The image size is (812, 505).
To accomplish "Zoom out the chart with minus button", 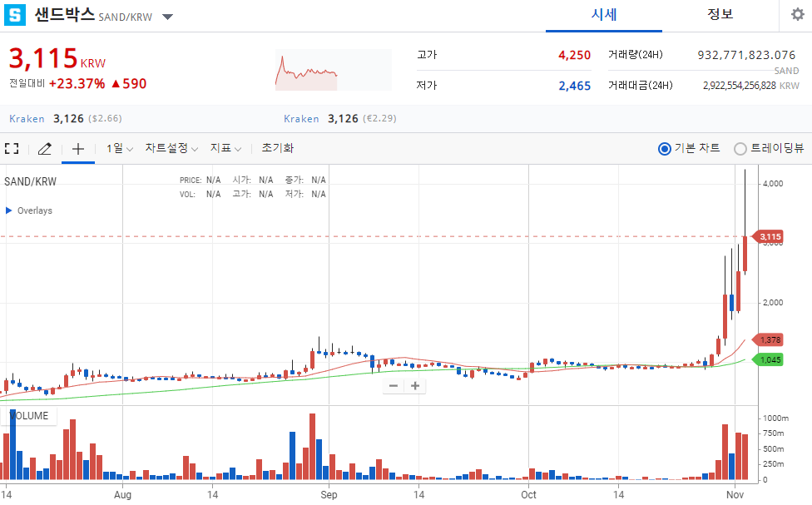I will [x=393, y=385].
